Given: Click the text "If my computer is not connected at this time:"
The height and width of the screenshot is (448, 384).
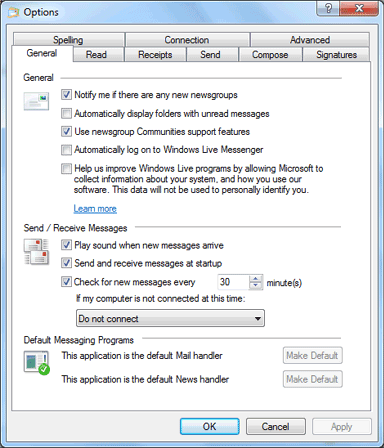Looking at the screenshot, I should tap(161, 298).
